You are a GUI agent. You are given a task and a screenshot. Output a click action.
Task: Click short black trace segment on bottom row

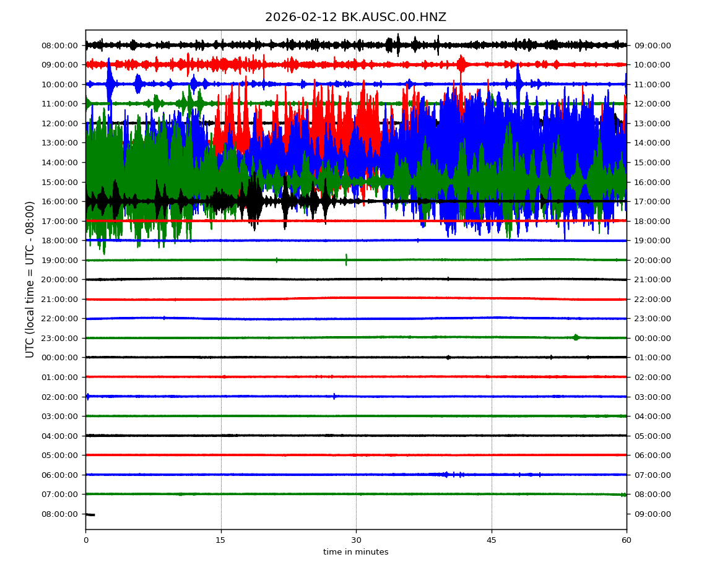tap(90, 514)
